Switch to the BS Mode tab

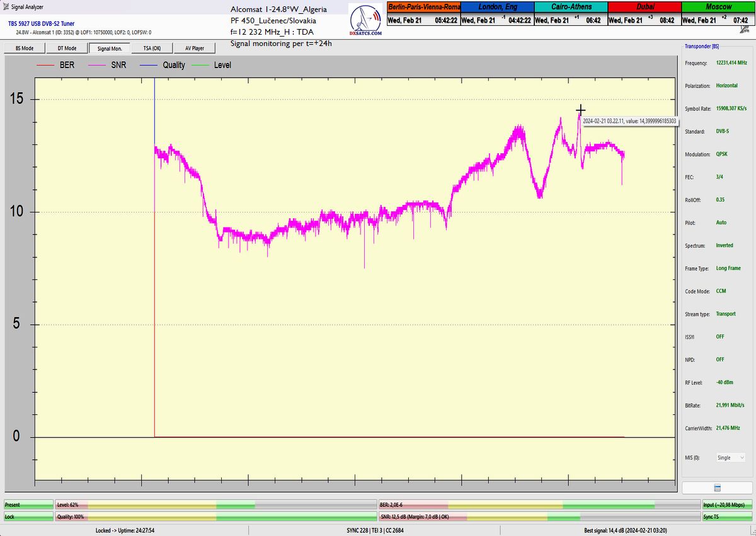[x=23, y=48]
